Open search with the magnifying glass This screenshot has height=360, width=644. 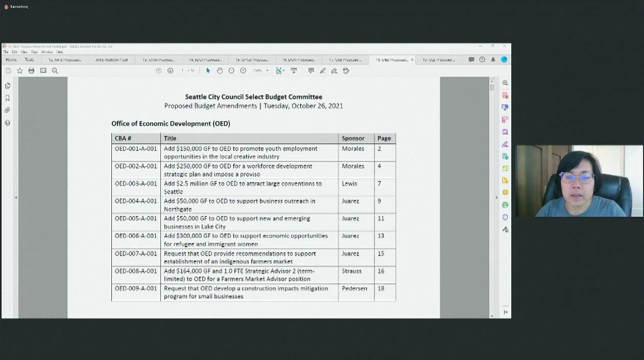(x=55, y=71)
